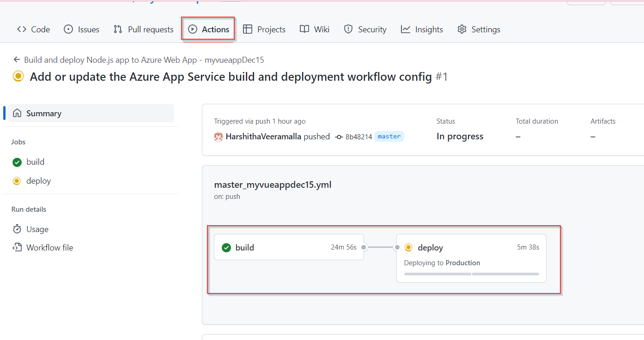
Task: Open the Projects tab
Action: pyautogui.click(x=264, y=29)
